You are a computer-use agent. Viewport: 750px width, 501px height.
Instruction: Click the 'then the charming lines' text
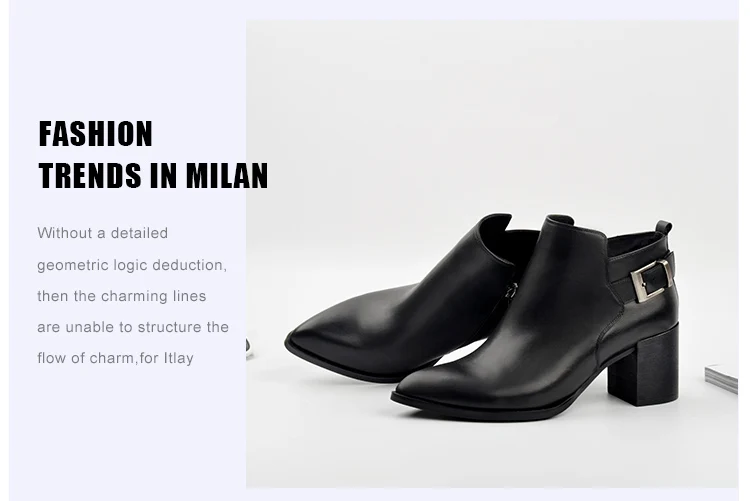coord(121,296)
